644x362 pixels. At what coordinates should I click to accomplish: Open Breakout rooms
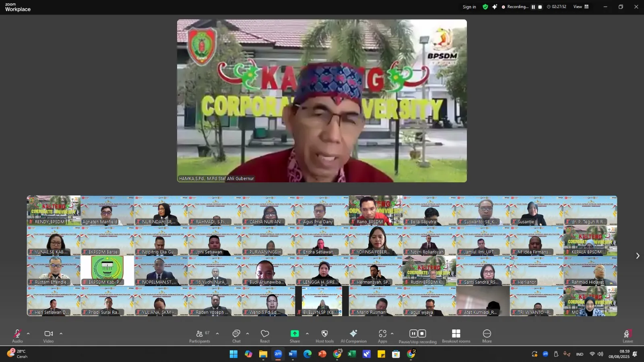[456, 336]
